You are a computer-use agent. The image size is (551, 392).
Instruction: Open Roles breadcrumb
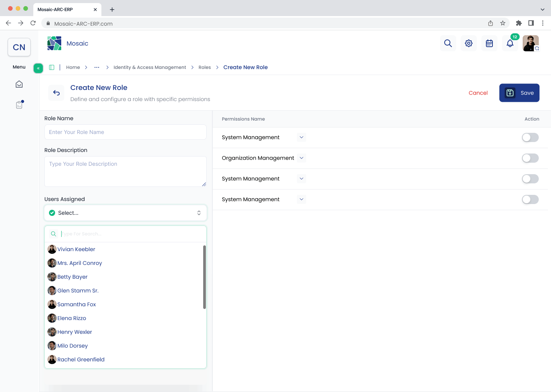[205, 67]
